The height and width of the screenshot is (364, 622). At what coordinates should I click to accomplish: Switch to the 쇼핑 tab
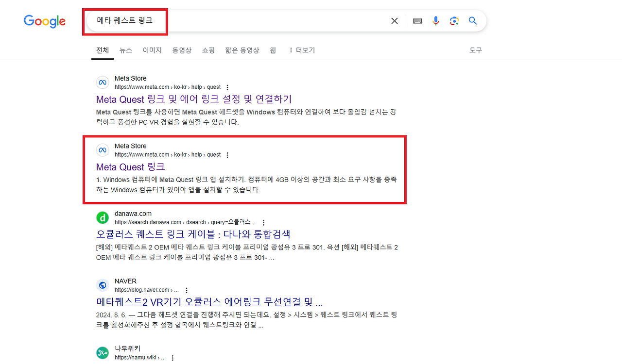click(x=208, y=50)
